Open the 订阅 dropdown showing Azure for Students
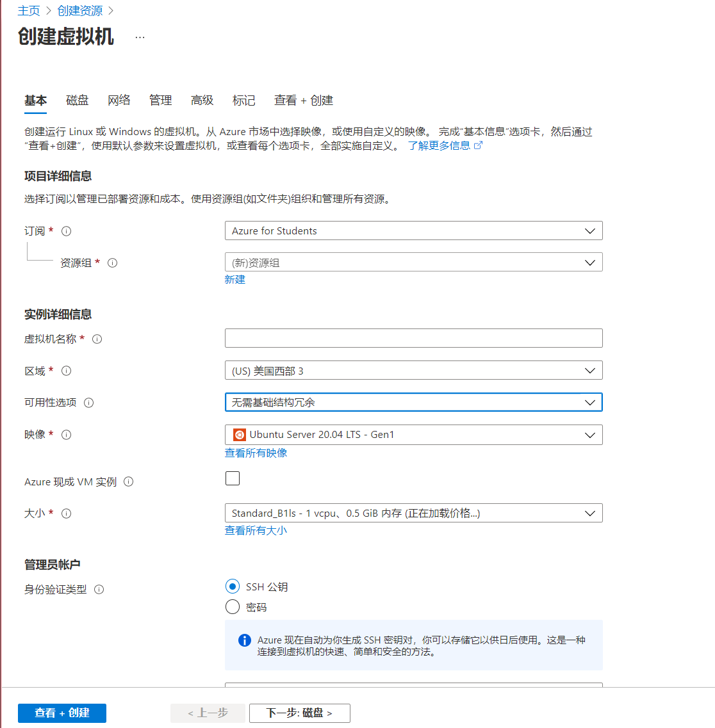Image resolution: width=715 pixels, height=728 pixels. point(413,231)
